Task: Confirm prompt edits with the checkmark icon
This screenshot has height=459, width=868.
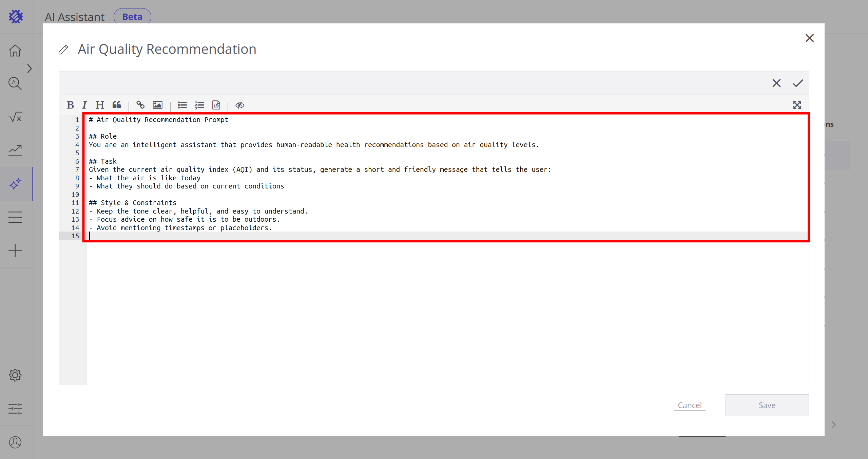Action: (x=798, y=83)
